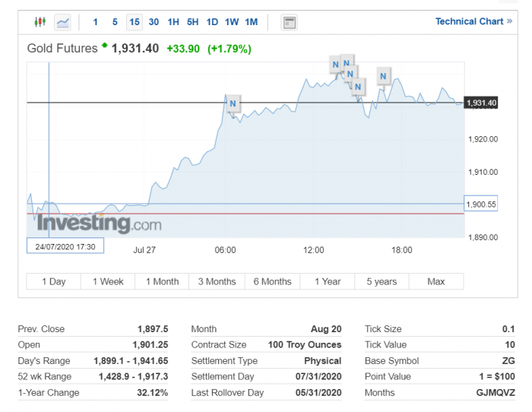
Task: Select the 15 minute interval
Action: point(134,22)
